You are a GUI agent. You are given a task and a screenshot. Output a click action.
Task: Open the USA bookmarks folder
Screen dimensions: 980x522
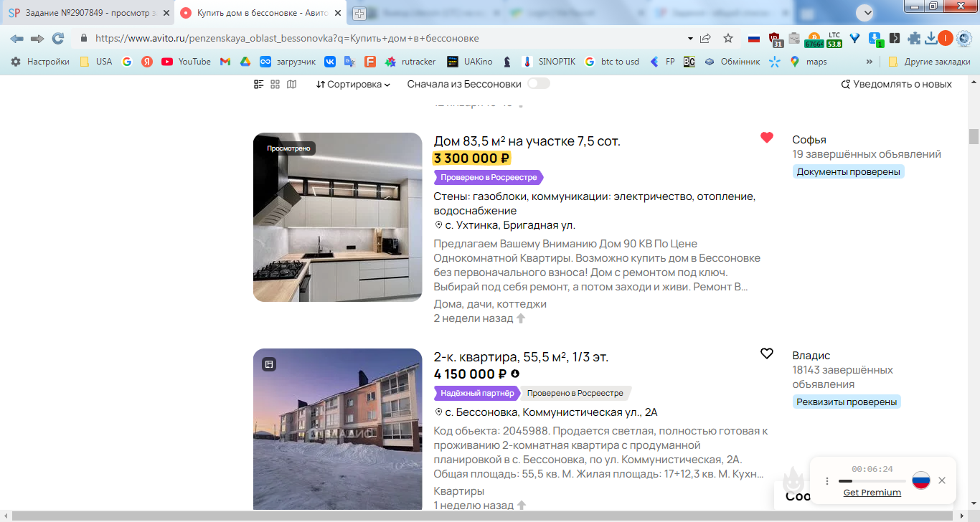(96, 62)
